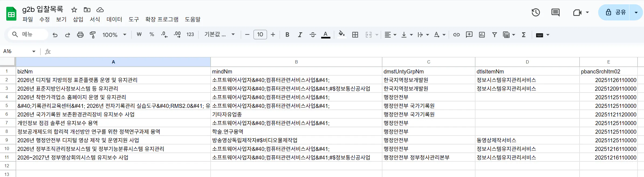The width and height of the screenshot is (644, 177).
Task: Undo the last action
Action: click(x=55, y=35)
